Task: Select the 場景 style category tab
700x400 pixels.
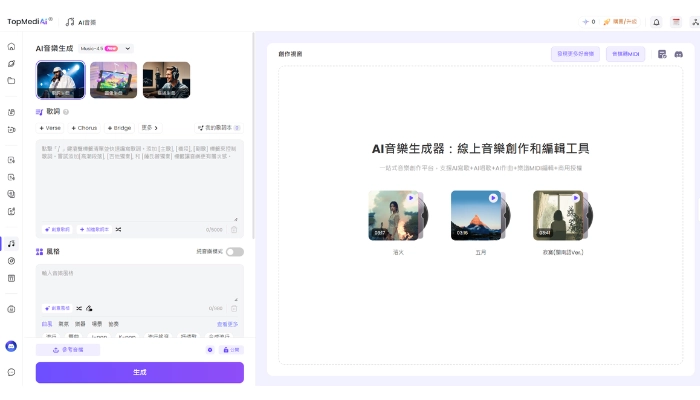Action: [x=97, y=324]
